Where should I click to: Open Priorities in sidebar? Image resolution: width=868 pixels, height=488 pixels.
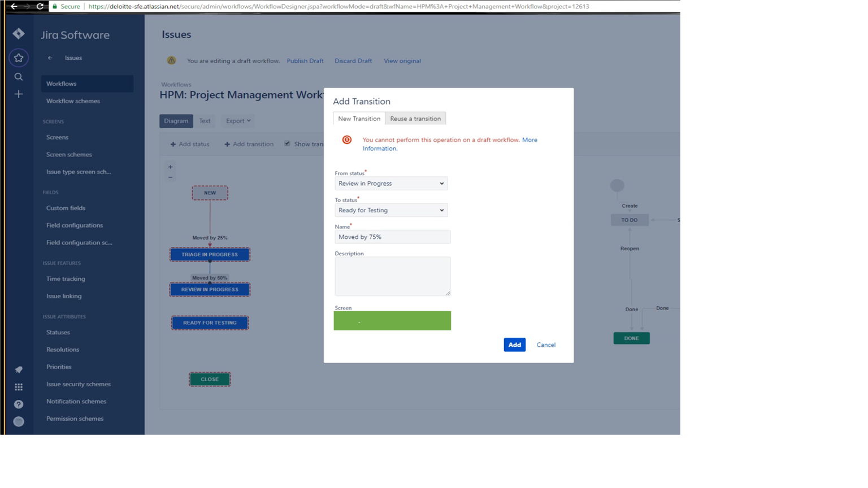(x=59, y=367)
